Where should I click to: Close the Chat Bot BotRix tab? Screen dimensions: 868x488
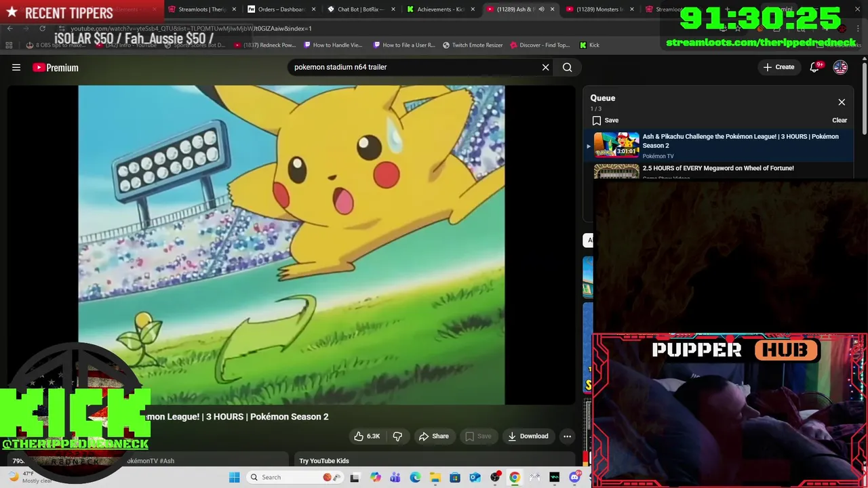(x=393, y=9)
